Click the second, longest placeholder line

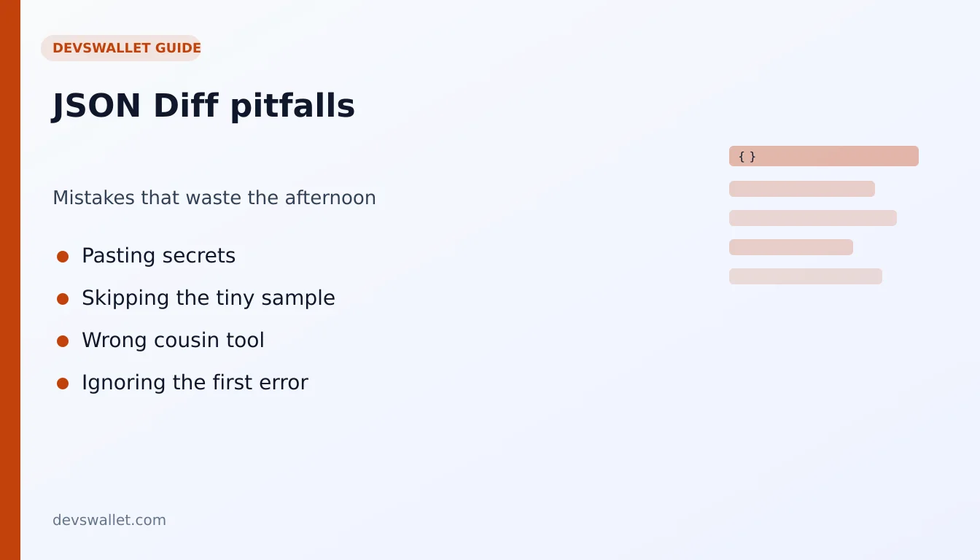(x=813, y=218)
